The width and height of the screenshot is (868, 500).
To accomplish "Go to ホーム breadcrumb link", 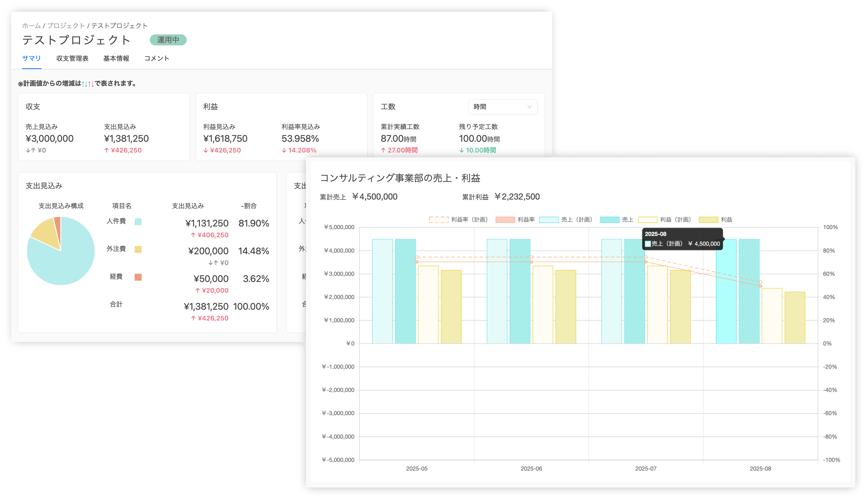I will (31, 26).
